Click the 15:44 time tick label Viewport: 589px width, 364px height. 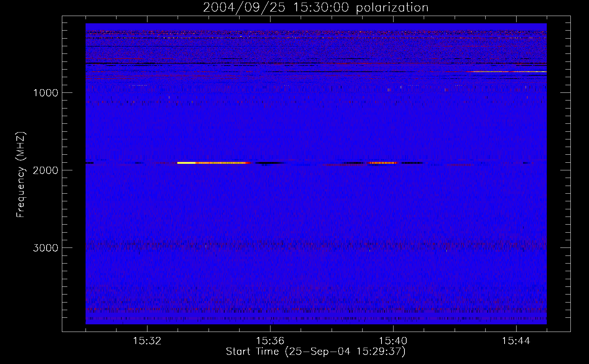tap(516, 341)
